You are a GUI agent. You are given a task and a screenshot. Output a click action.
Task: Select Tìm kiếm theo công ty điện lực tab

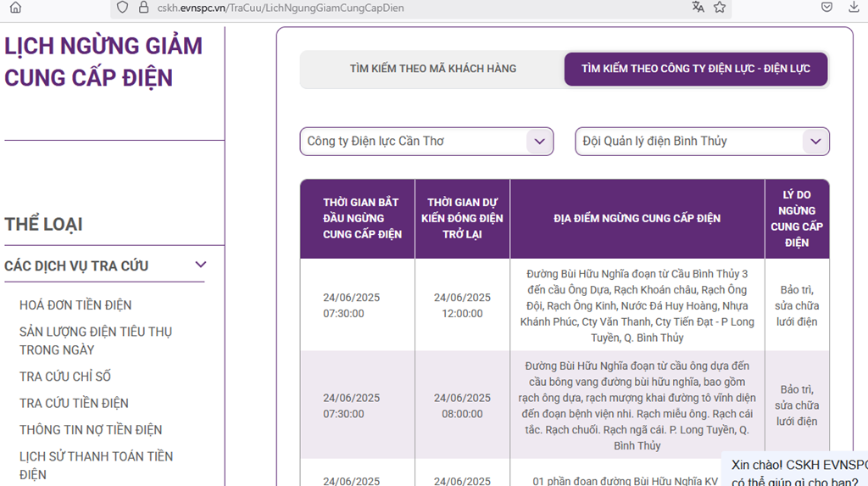(x=696, y=69)
